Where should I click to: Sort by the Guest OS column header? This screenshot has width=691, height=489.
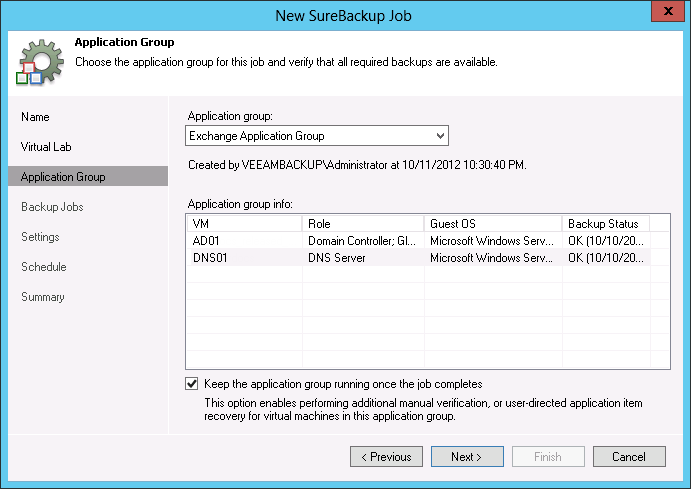[x=493, y=223]
